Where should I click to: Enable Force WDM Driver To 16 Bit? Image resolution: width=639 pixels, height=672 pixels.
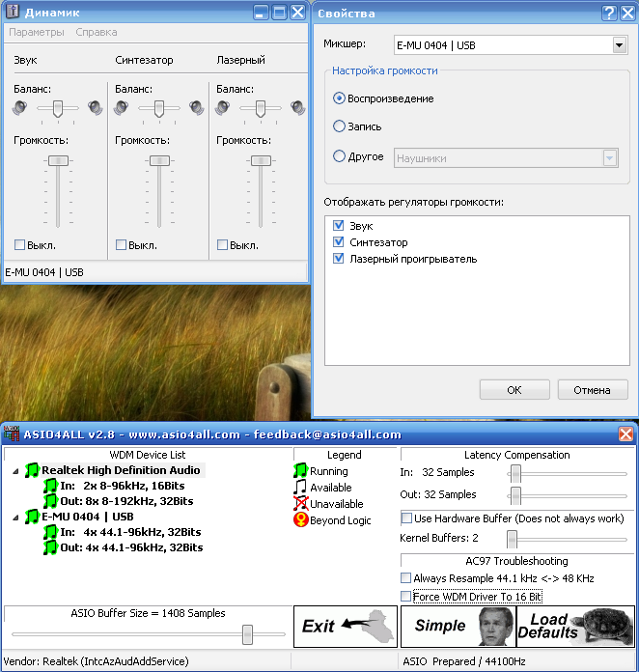pos(405,596)
